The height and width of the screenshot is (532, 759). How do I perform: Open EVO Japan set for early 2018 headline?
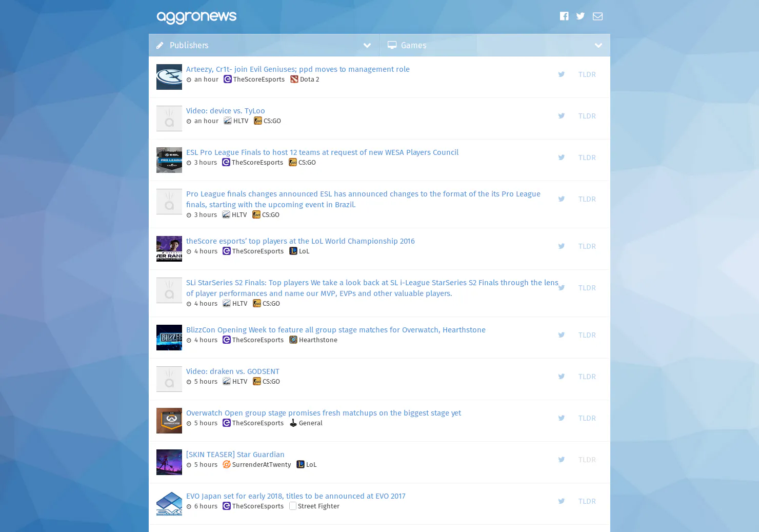295,496
